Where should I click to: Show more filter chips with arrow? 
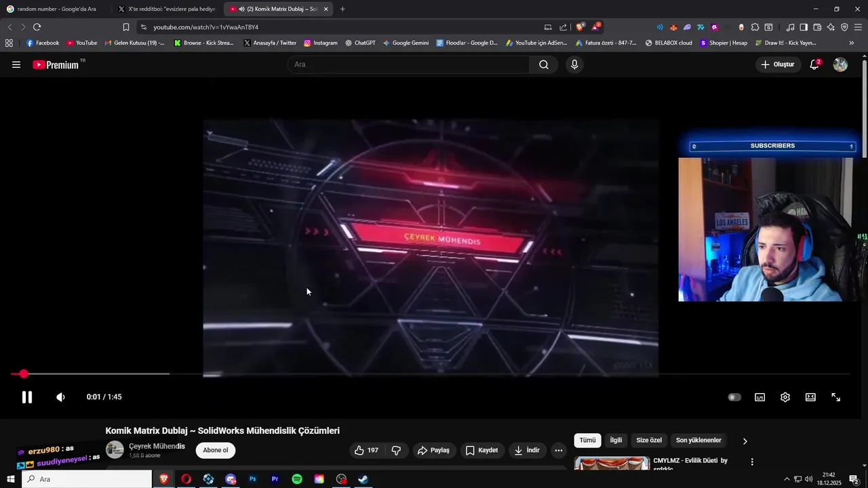click(x=745, y=441)
